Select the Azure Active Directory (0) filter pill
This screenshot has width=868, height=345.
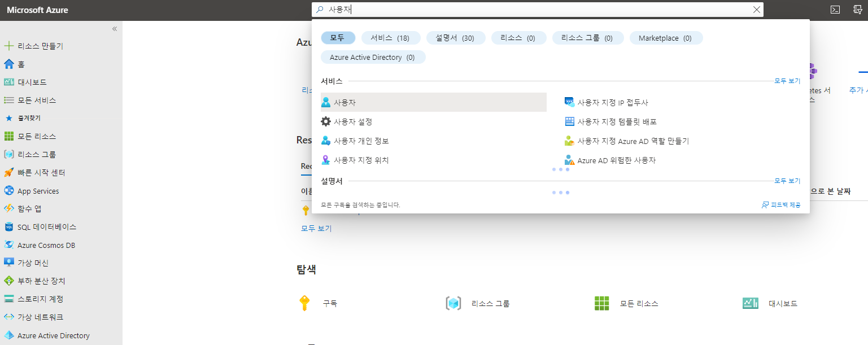pyautogui.click(x=373, y=57)
